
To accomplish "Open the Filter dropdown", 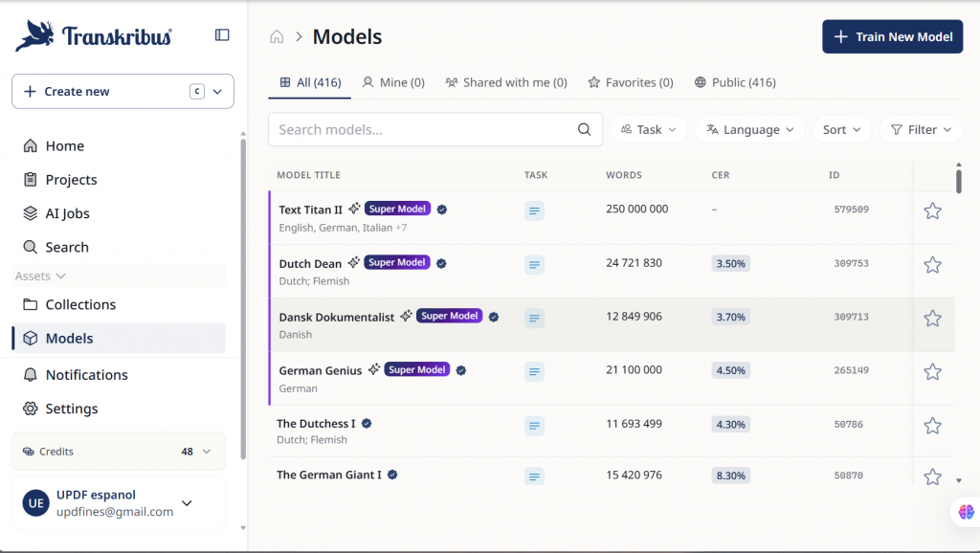I will [921, 129].
